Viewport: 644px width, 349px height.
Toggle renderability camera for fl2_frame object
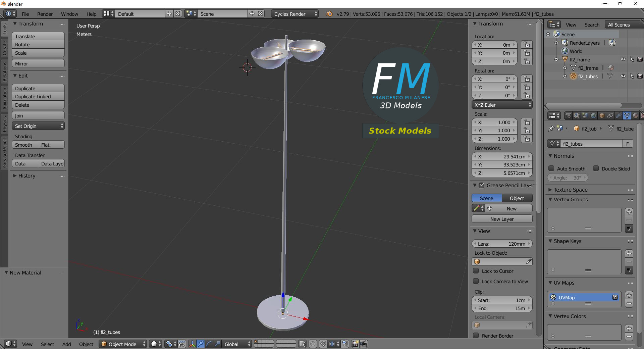coord(640,59)
